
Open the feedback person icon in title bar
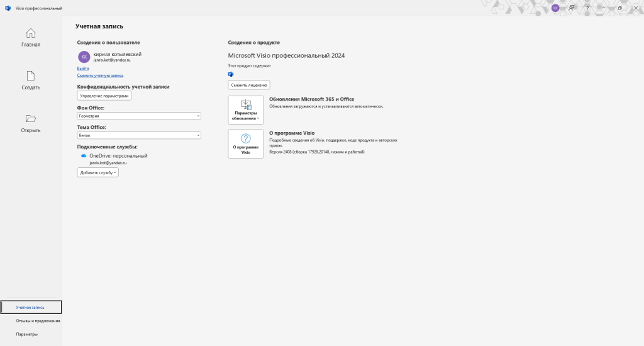[571, 8]
